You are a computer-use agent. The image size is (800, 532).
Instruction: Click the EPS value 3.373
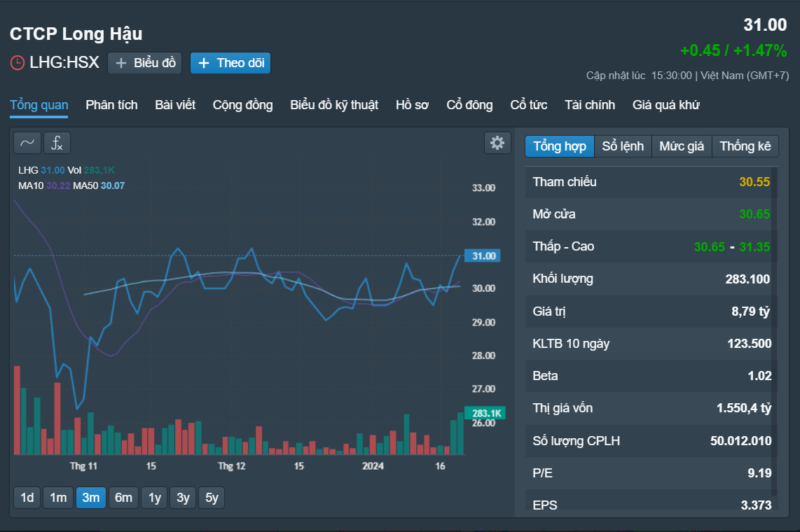[x=756, y=505]
